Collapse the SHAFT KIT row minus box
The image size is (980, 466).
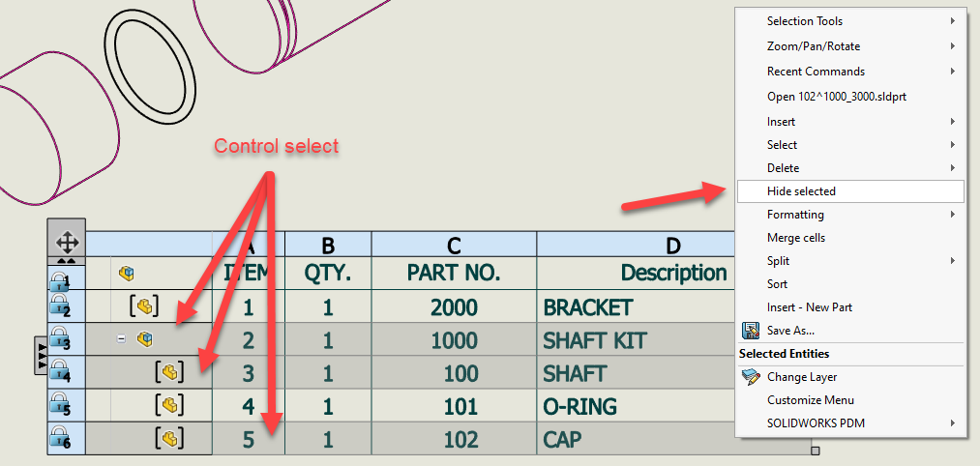(121, 338)
